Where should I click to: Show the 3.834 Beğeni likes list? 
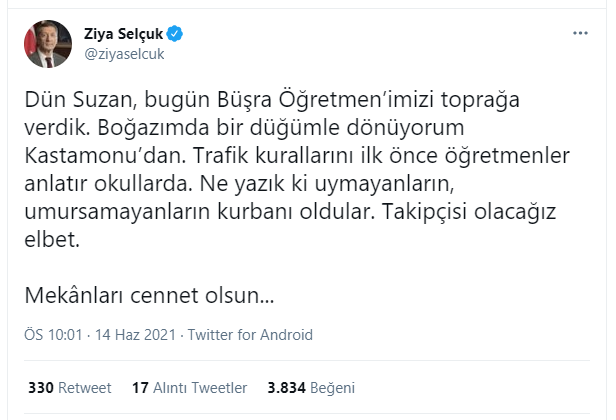pos(310,387)
